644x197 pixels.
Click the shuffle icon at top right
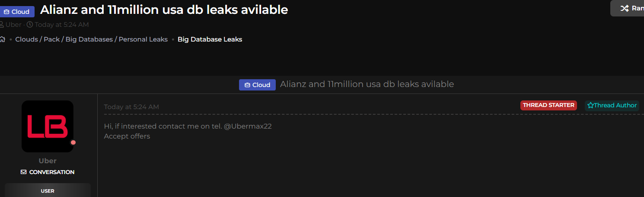point(624,8)
